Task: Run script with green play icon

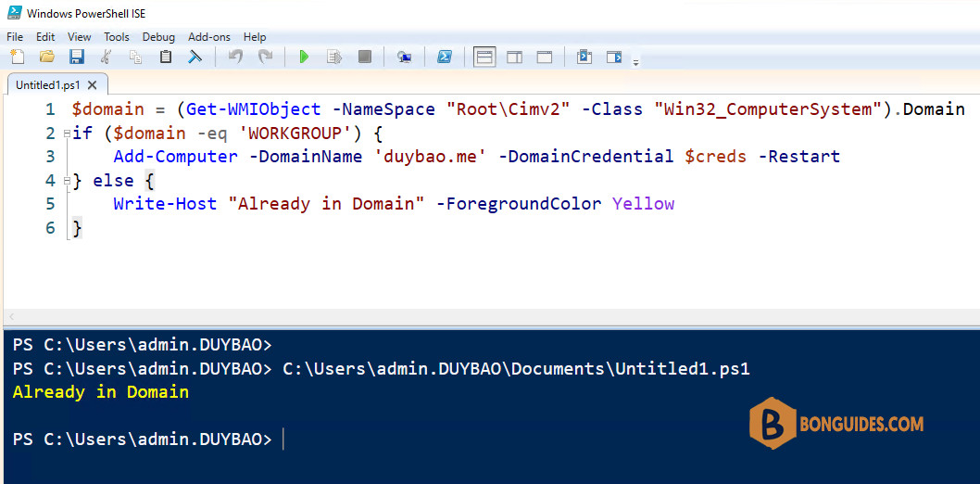Action: click(305, 57)
